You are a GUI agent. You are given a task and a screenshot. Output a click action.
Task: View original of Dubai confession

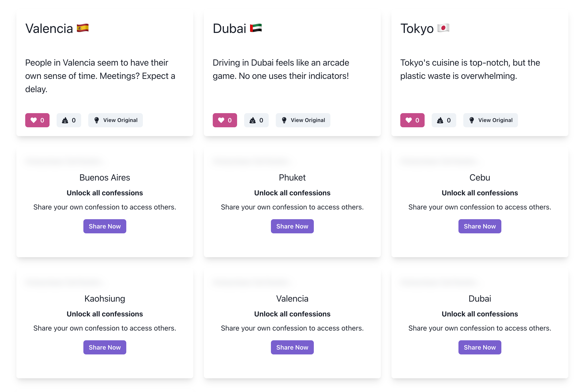pyautogui.click(x=303, y=120)
